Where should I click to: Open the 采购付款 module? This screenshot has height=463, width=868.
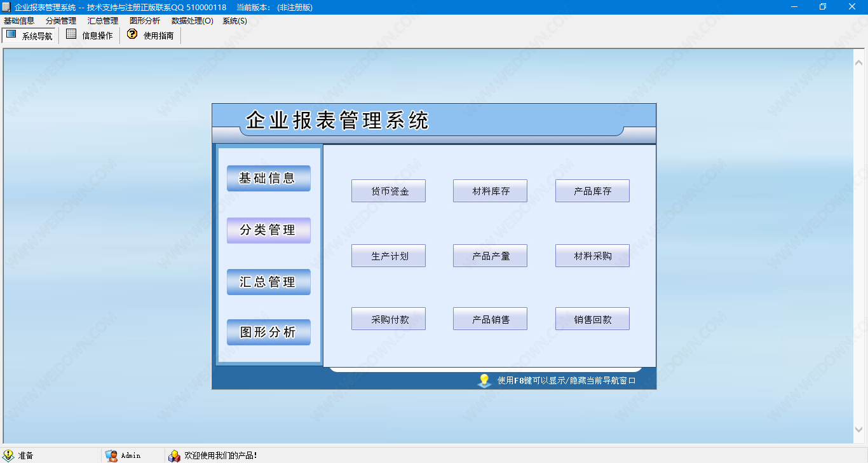pos(388,319)
